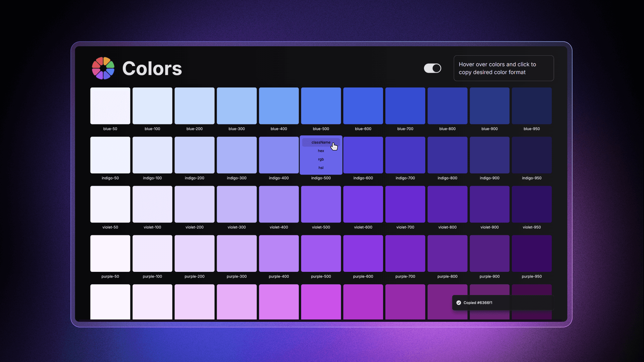
Task: Click the rainbow color wheel logo icon
Action: click(103, 68)
